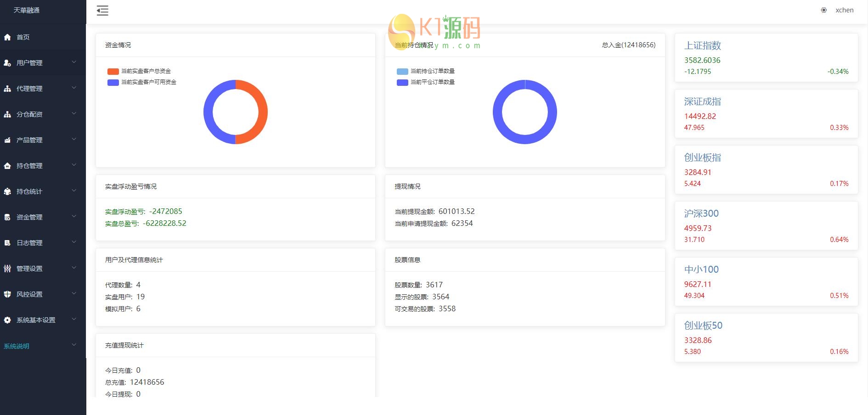Image resolution: width=868 pixels, height=415 pixels.
Task: Select the 产品管理 product management icon
Action: click(7, 140)
